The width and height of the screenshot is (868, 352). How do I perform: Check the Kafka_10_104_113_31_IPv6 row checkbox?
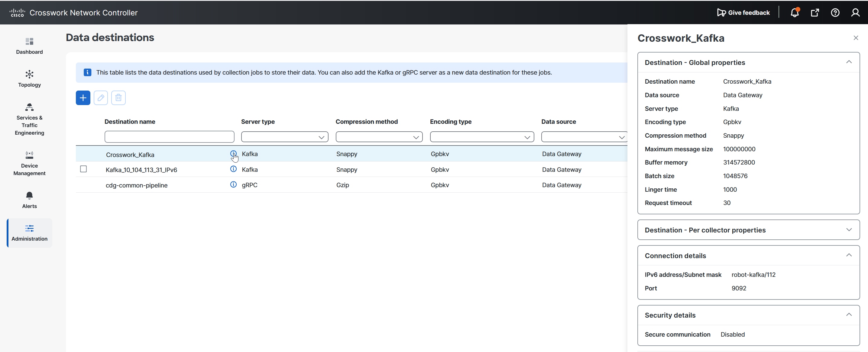click(83, 169)
